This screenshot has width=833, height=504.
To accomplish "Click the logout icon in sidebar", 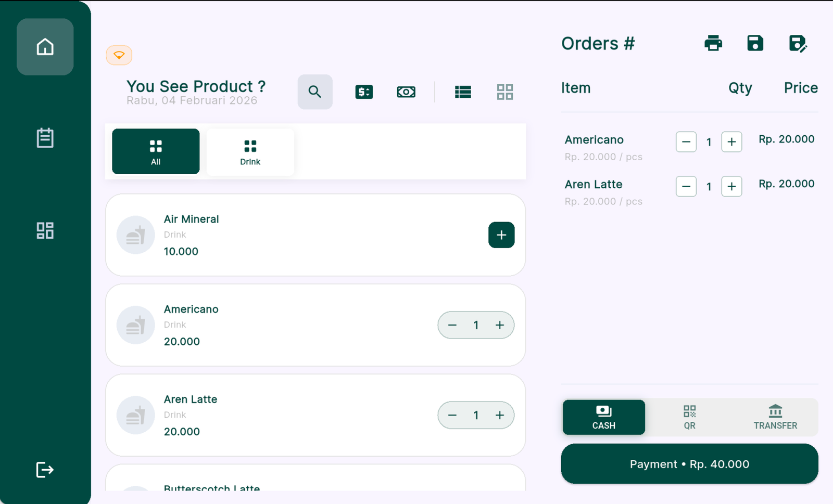I will click(45, 470).
